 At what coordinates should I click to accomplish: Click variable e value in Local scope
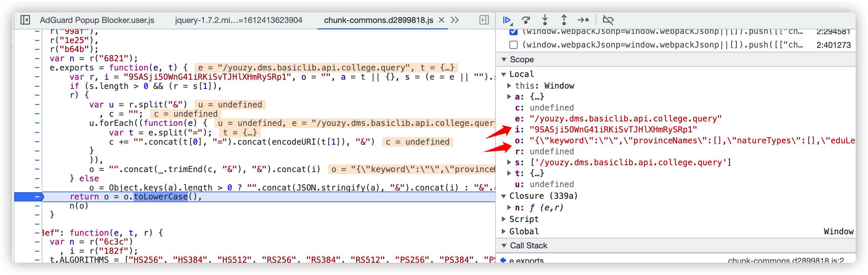coord(626,118)
